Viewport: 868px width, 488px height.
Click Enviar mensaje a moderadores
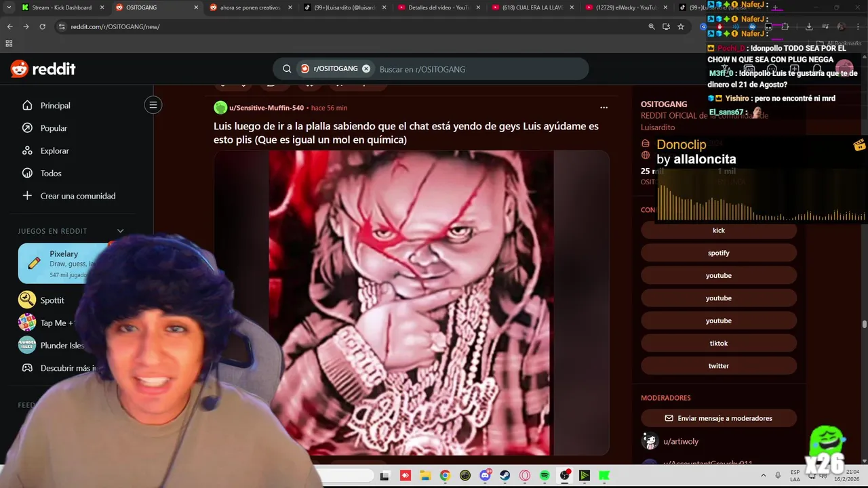click(719, 418)
